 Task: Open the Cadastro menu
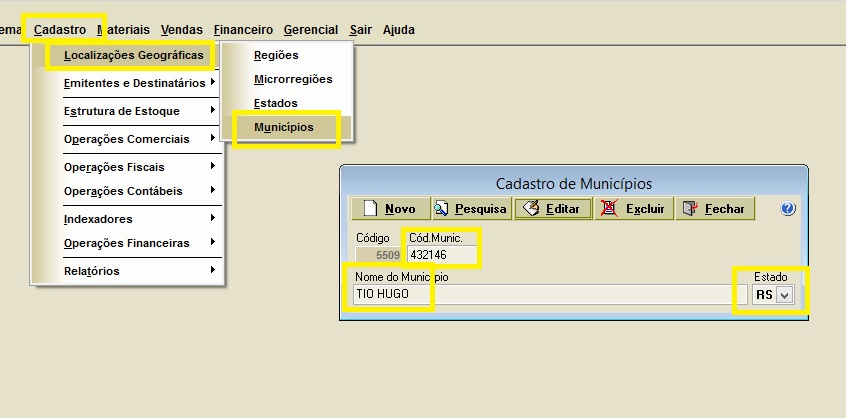tap(60, 30)
